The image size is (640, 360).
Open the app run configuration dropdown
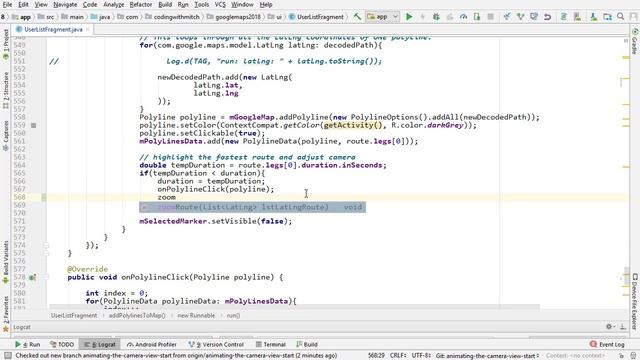(382, 17)
